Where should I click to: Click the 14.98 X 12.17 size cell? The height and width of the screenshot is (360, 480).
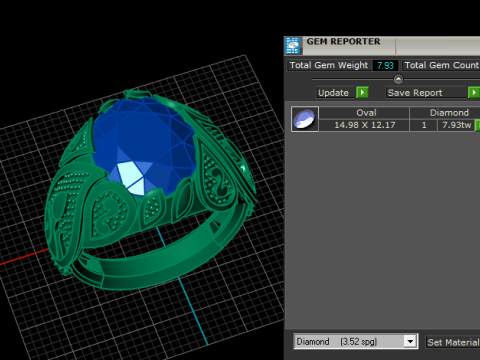[364, 125]
